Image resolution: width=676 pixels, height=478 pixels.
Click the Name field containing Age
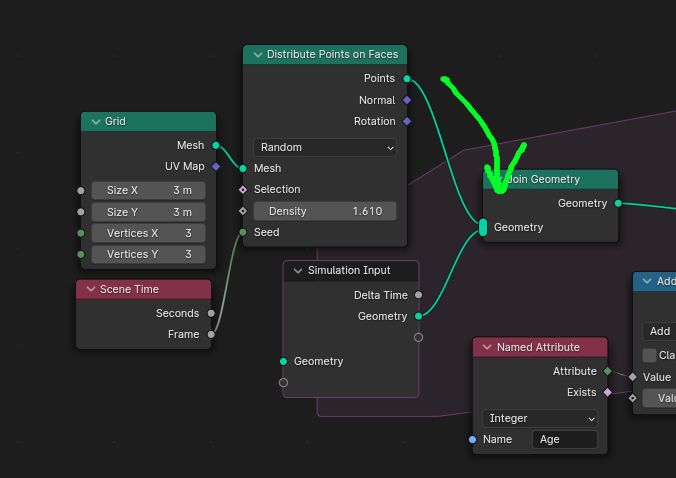pos(564,439)
